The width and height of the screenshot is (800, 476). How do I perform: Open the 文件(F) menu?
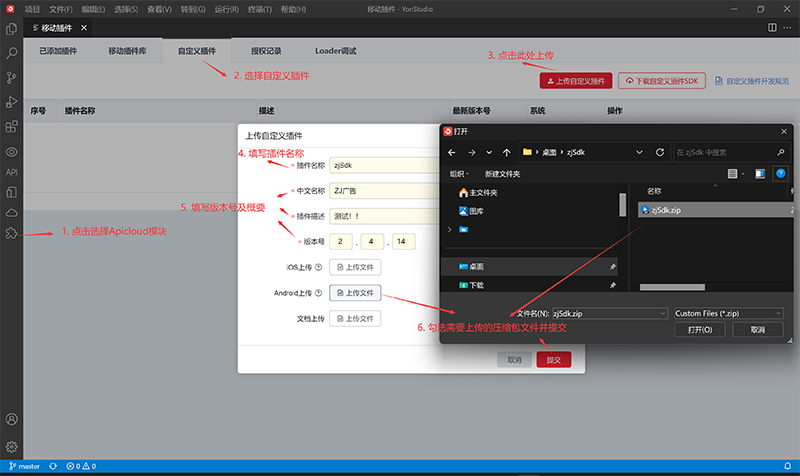tap(61, 9)
